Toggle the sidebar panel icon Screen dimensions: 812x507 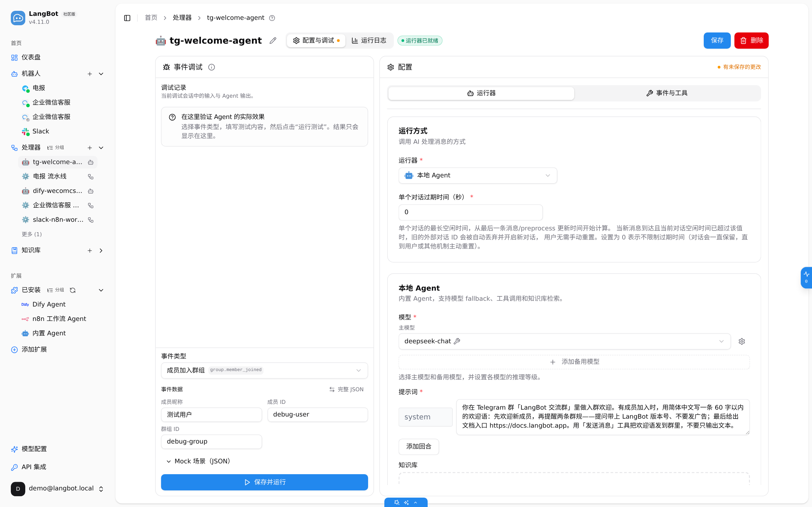(127, 18)
